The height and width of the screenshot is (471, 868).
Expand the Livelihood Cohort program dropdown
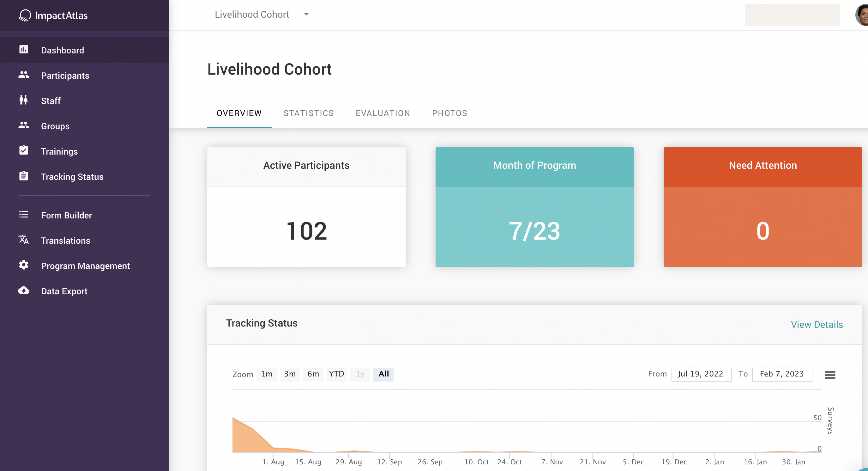point(306,14)
